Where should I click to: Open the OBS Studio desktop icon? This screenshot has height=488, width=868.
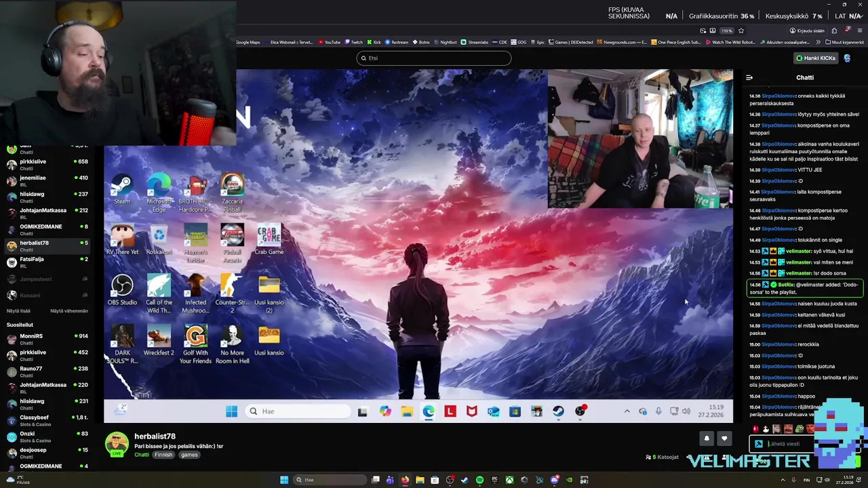tap(122, 290)
